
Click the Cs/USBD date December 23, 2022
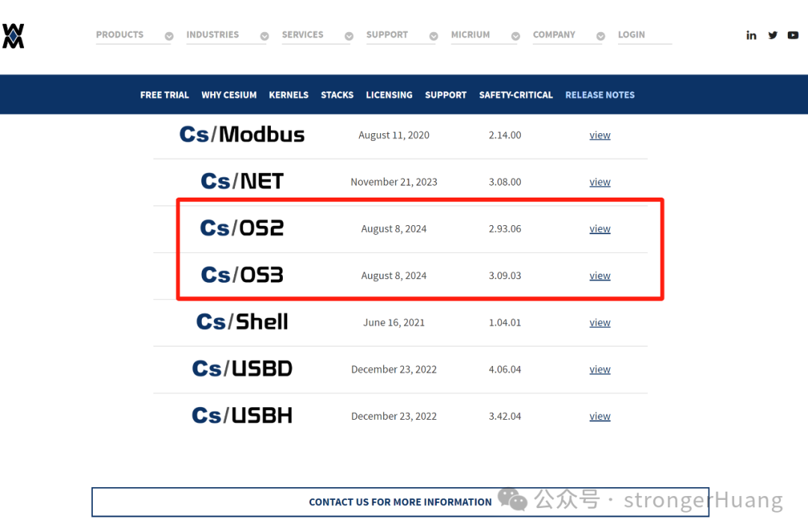click(x=394, y=369)
